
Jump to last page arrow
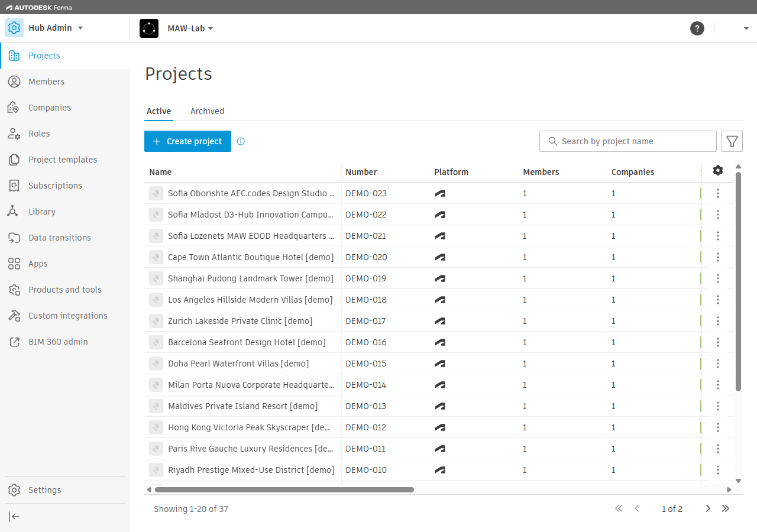click(726, 508)
